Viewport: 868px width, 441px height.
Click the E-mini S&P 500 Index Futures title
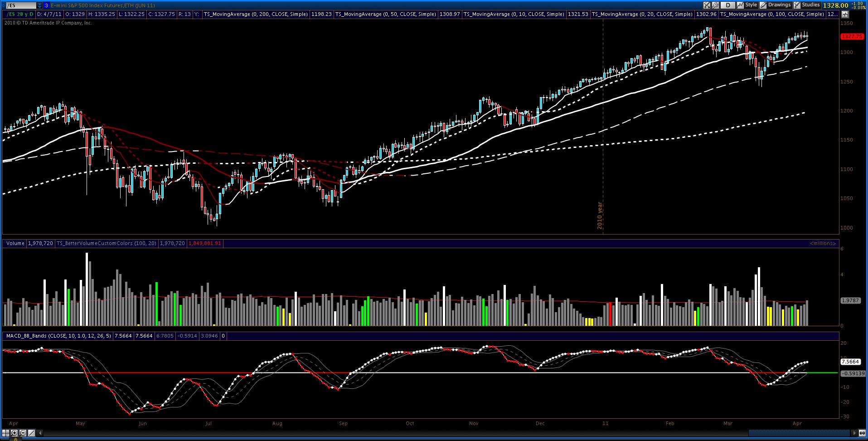(103, 5)
